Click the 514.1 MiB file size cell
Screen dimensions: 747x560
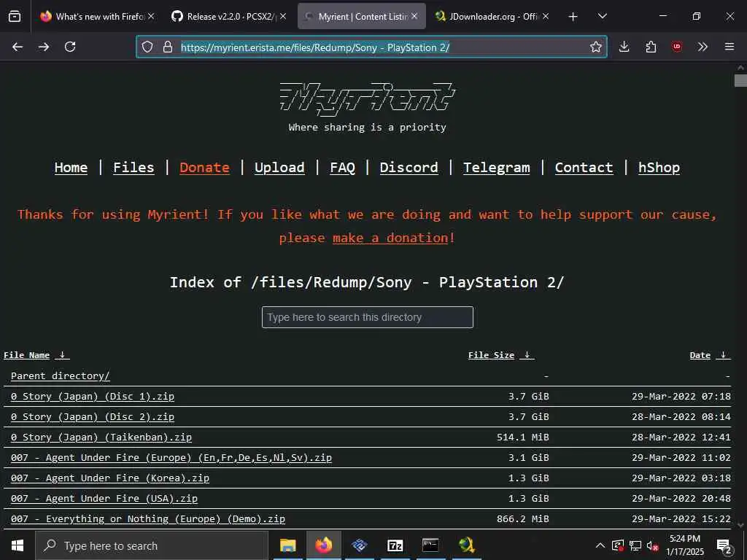pos(522,437)
